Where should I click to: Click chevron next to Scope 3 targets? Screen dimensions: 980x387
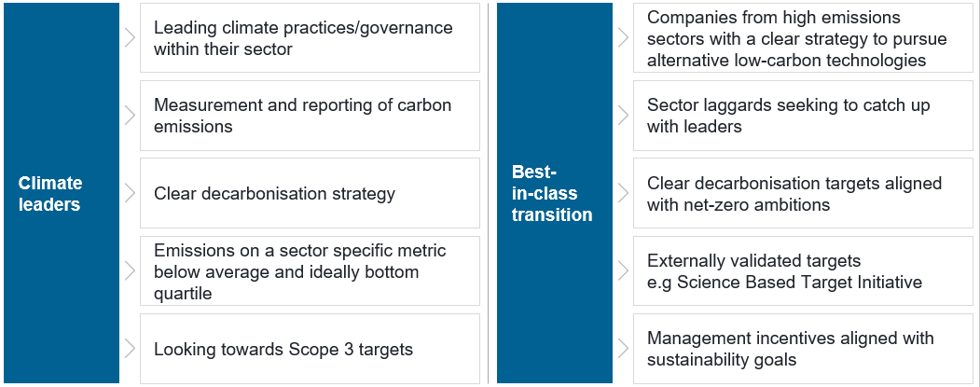click(130, 348)
